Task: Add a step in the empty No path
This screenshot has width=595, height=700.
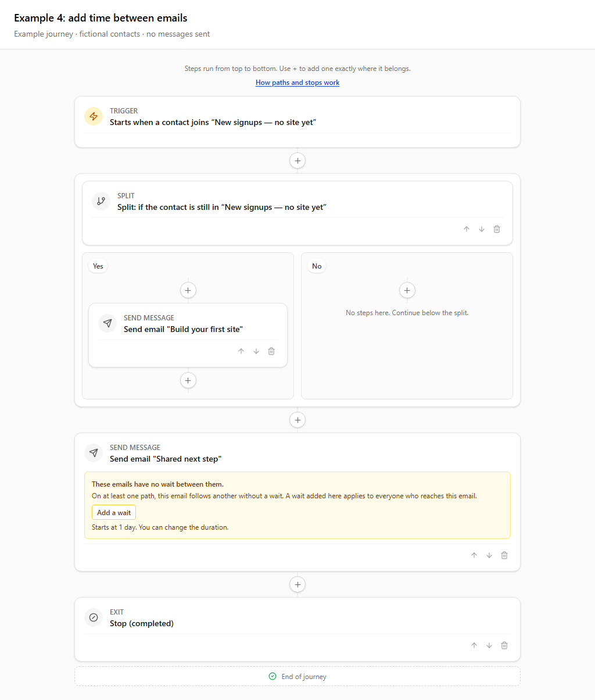Action: click(407, 290)
